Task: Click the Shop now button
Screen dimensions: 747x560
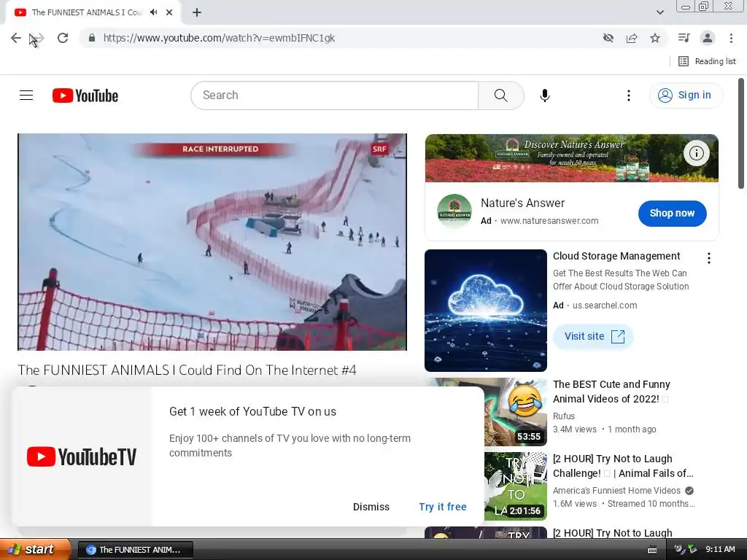Action: click(672, 213)
